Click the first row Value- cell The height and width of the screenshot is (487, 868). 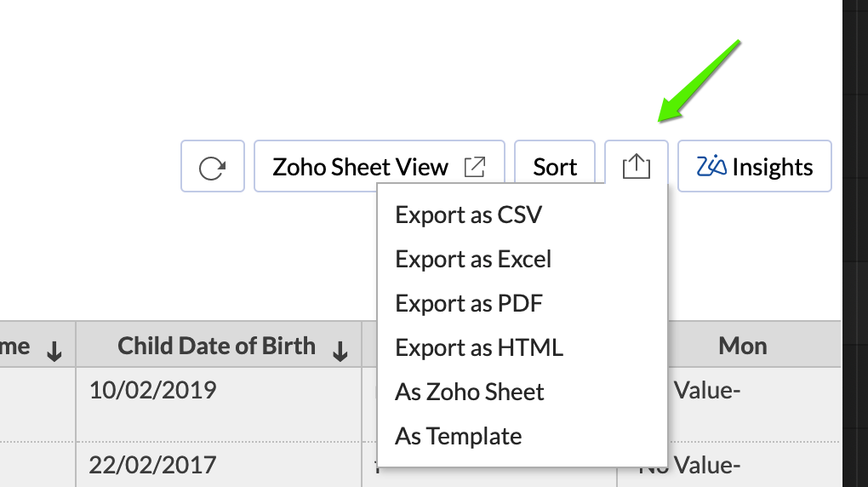tap(754, 404)
